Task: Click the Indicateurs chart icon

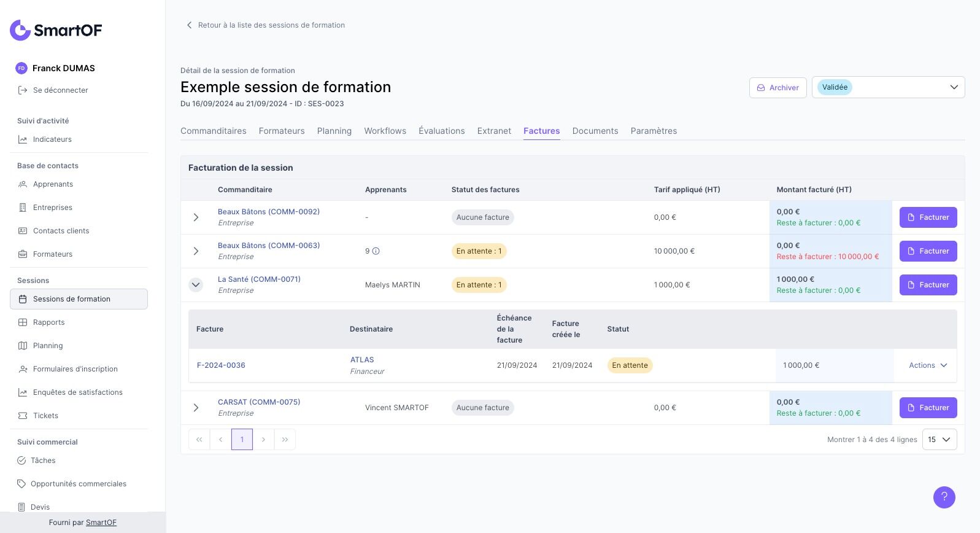Action: coord(23,139)
